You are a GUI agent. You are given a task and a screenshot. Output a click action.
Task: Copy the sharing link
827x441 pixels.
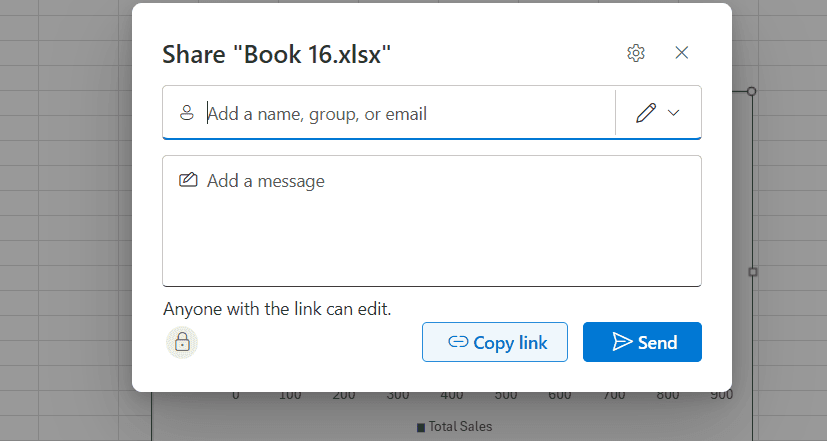[x=495, y=342]
